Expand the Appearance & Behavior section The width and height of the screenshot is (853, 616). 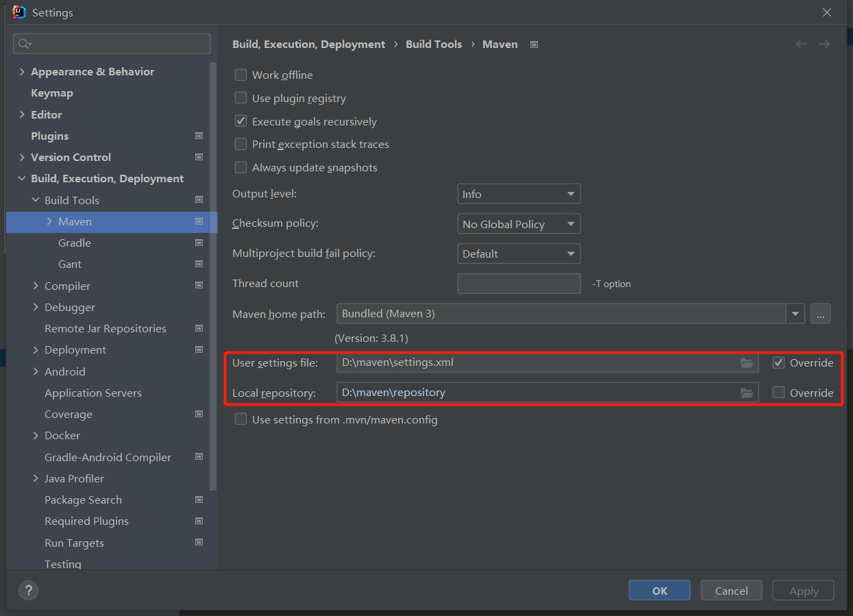coord(22,72)
